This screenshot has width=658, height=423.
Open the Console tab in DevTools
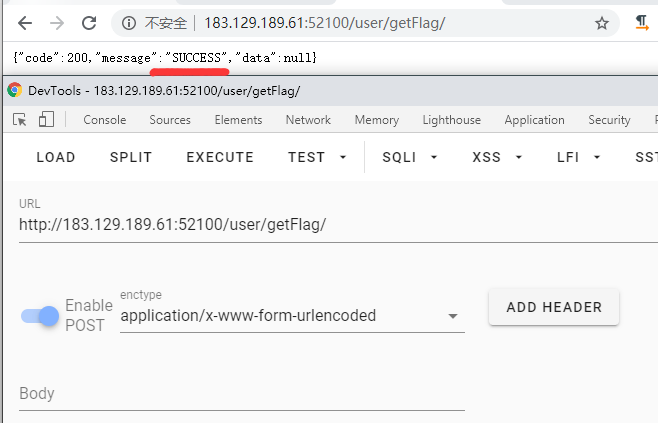[x=104, y=120]
